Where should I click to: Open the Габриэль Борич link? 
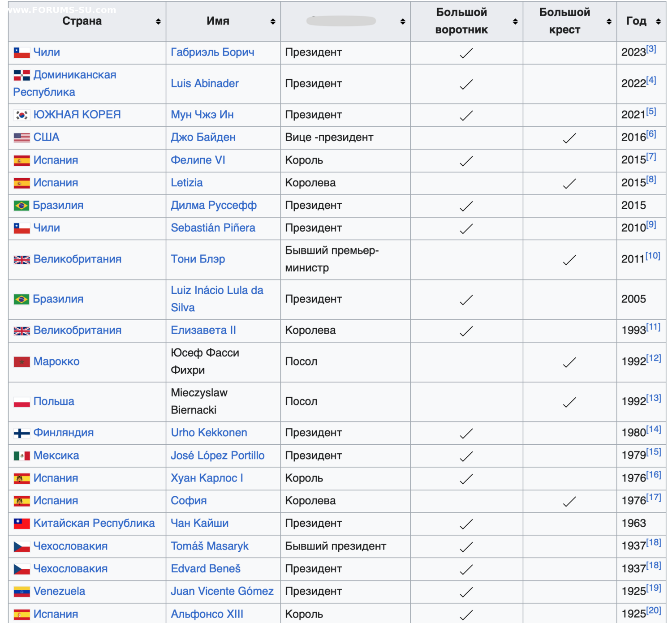coord(212,52)
